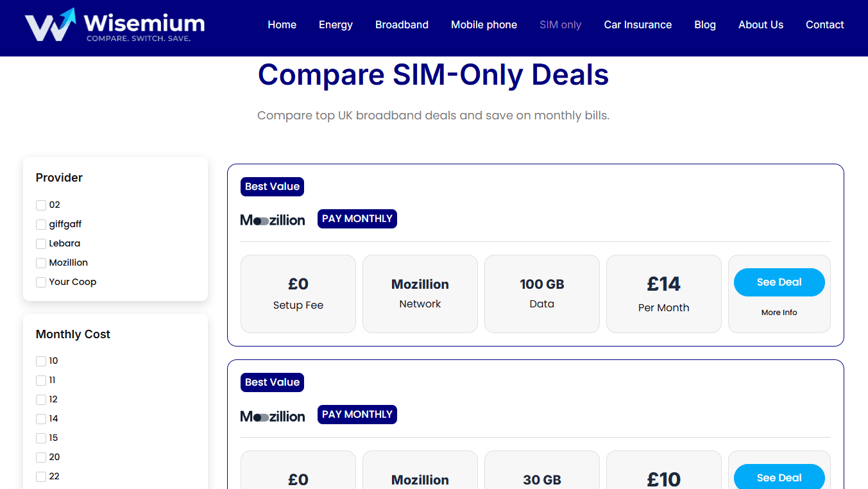The height and width of the screenshot is (489, 868).
Task: Toggle the £14 monthly cost checkbox
Action: (x=41, y=419)
